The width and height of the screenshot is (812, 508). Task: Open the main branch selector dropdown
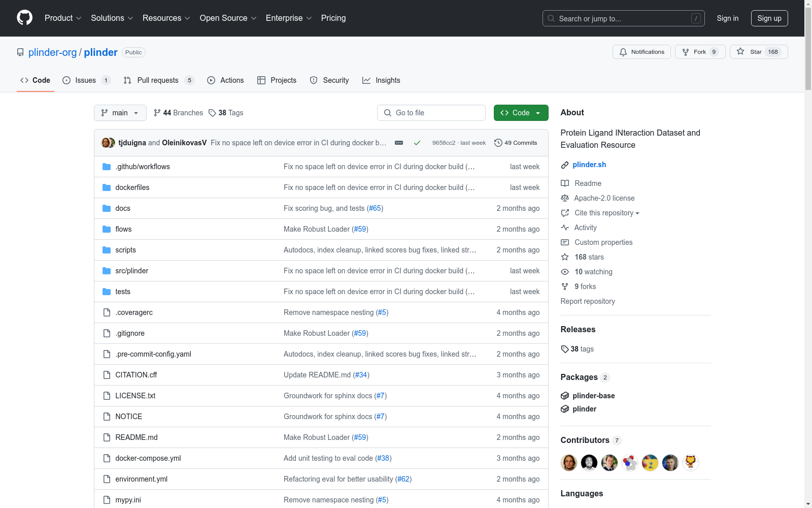pyautogui.click(x=120, y=113)
